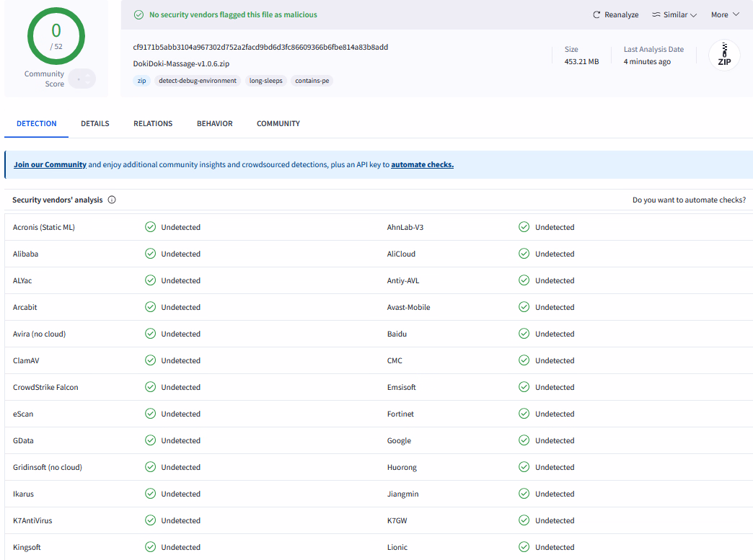Click the Gridinsoft (no cloud) undetected check icon
The image size is (753, 560).
[150, 467]
